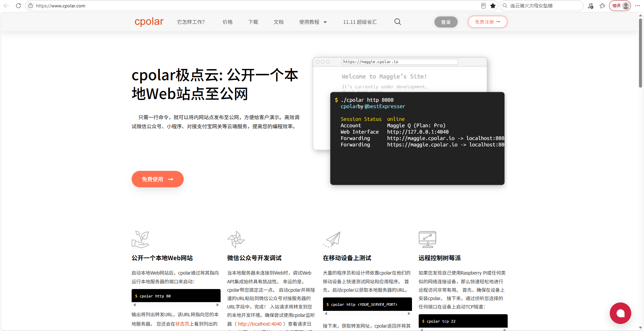Click 'Session Status' in the terminal

(361, 119)
